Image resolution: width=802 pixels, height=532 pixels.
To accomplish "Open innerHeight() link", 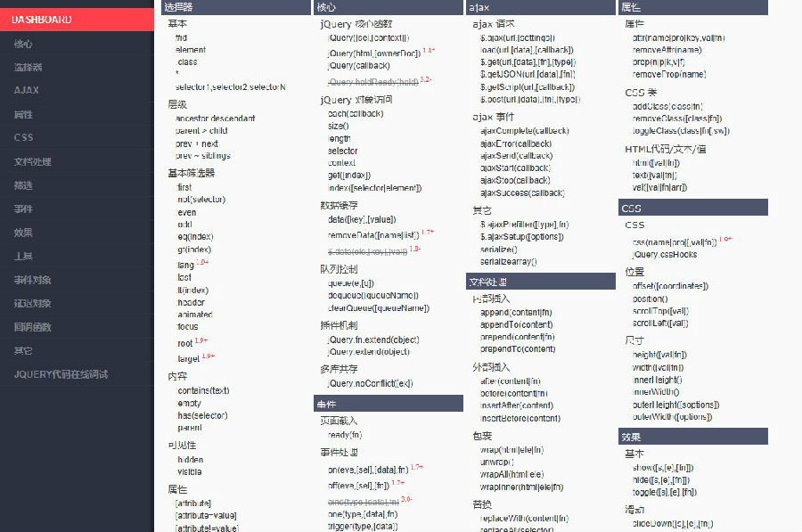I will tap(658, 380).
